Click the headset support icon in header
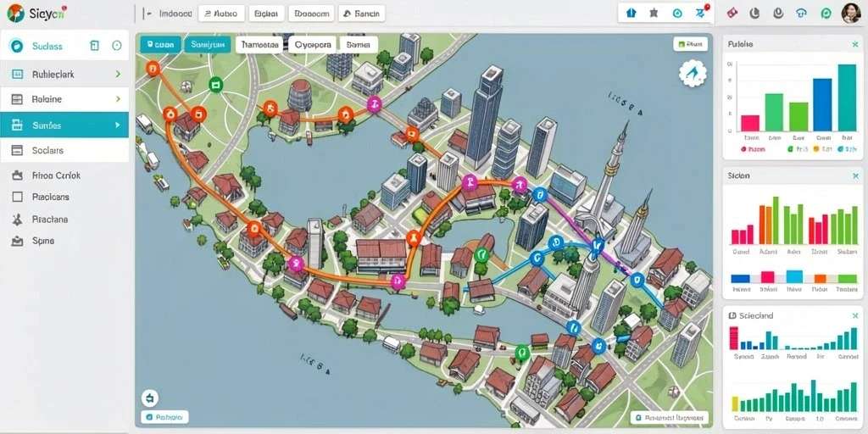This screenshot has height=434, width=868. pyautogui.click(x=801, y=13)
